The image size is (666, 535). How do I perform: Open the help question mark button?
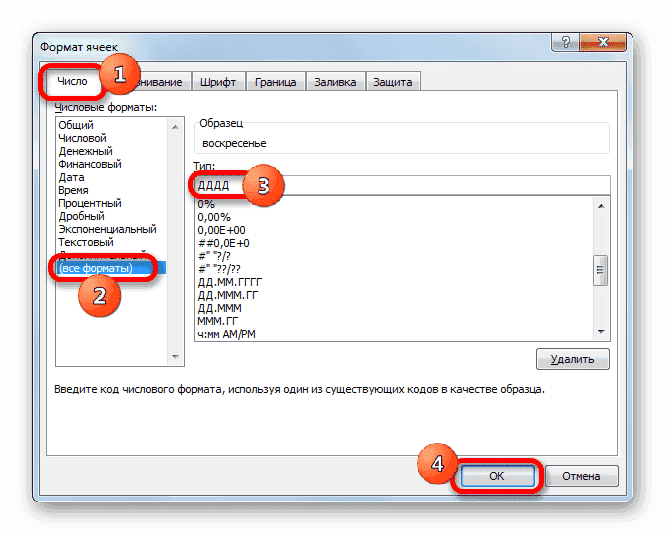(565, 42)
